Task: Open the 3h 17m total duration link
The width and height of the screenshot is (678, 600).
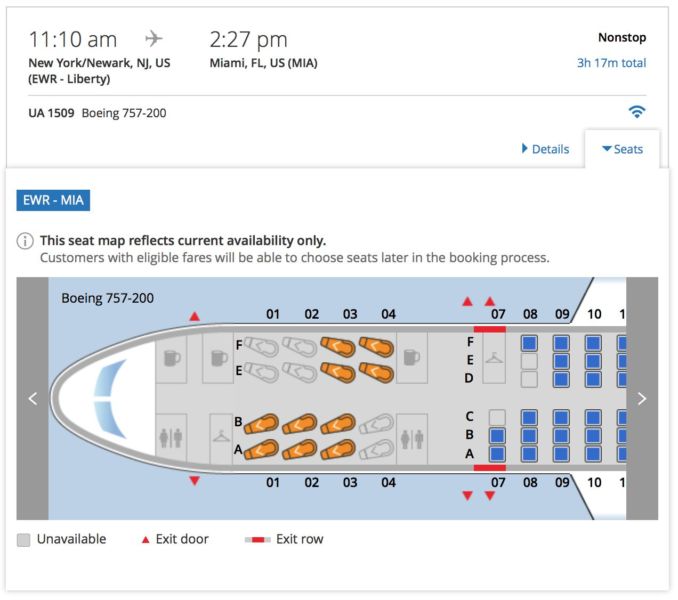Action: [x=611, y=63]
